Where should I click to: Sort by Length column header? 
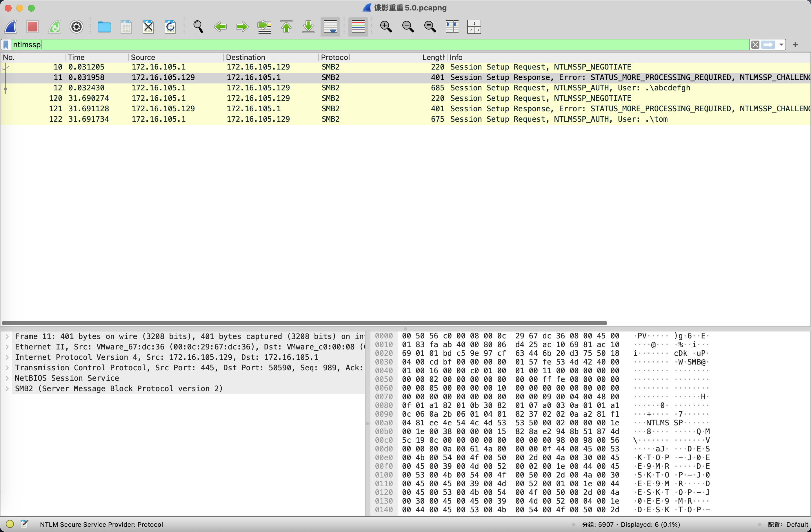(433, 57)
